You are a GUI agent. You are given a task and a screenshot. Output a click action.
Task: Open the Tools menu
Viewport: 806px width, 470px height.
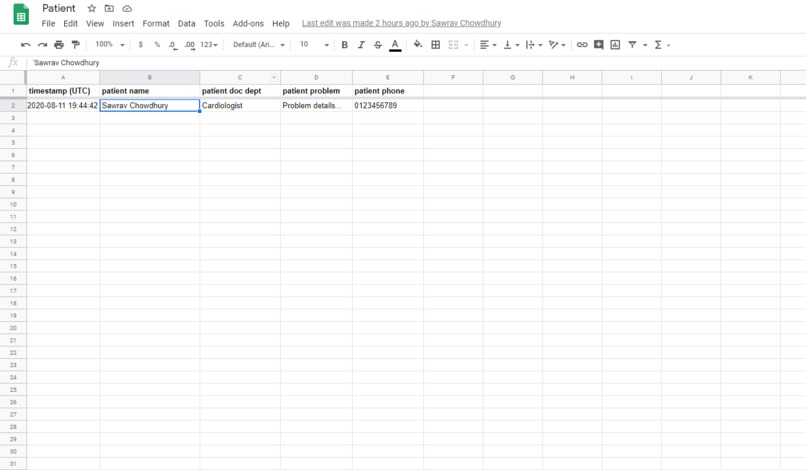pyautogui.click(x=214, y=23)
